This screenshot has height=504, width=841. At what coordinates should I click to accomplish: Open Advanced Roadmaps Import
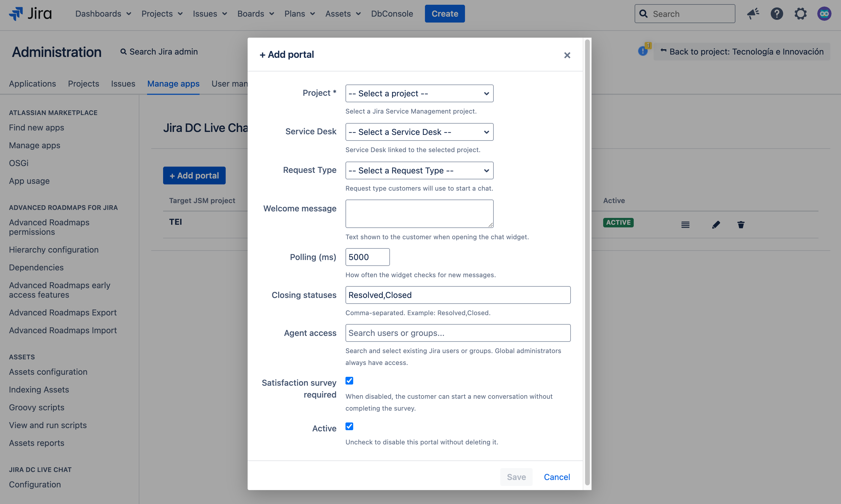(x=63, y=330)
